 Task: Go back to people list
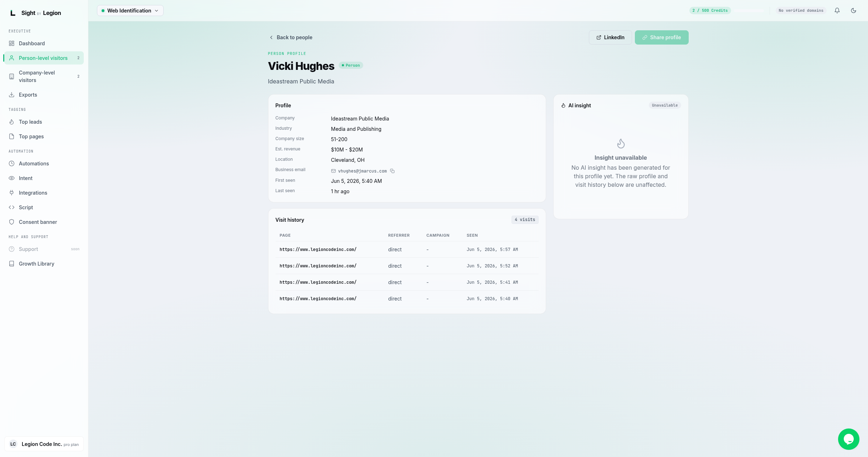pos(291,37)
